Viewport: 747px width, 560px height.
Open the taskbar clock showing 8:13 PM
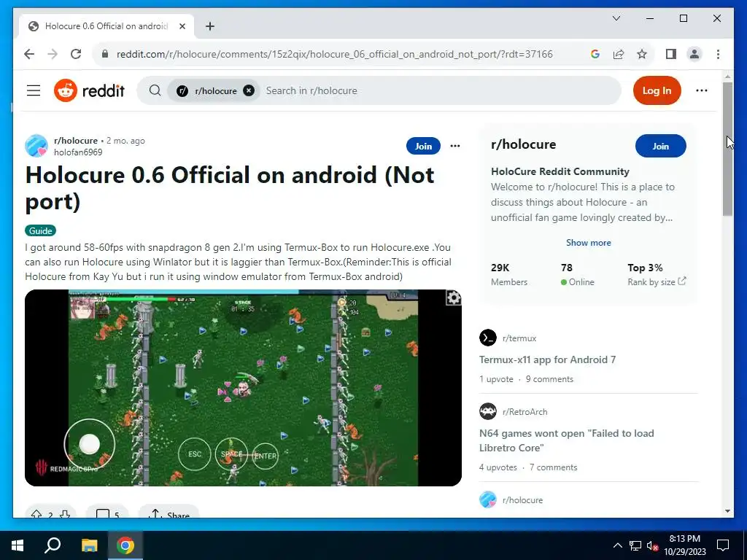pyautogui.click(x=684, y=545)
